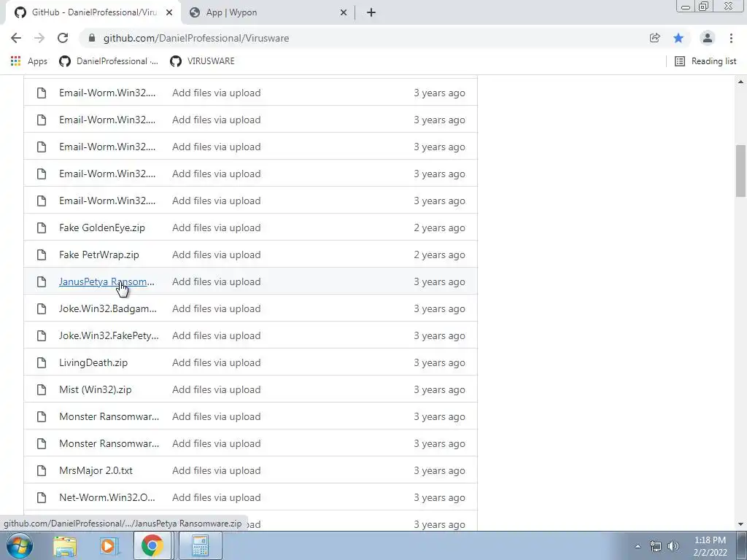Open commit message for MrsMajor 2.0.txt

pyautogui.click(x=216, y=470)
